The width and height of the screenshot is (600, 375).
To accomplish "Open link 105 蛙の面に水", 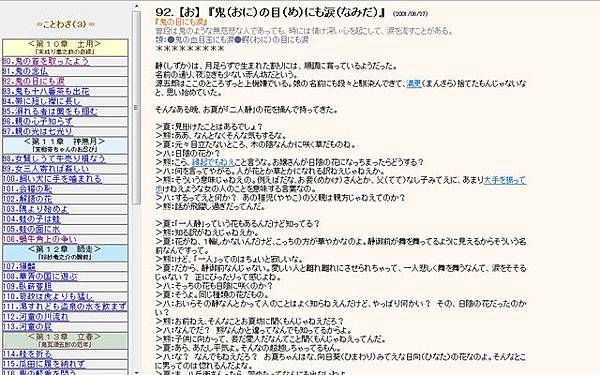I will click(x=31, y=229).
